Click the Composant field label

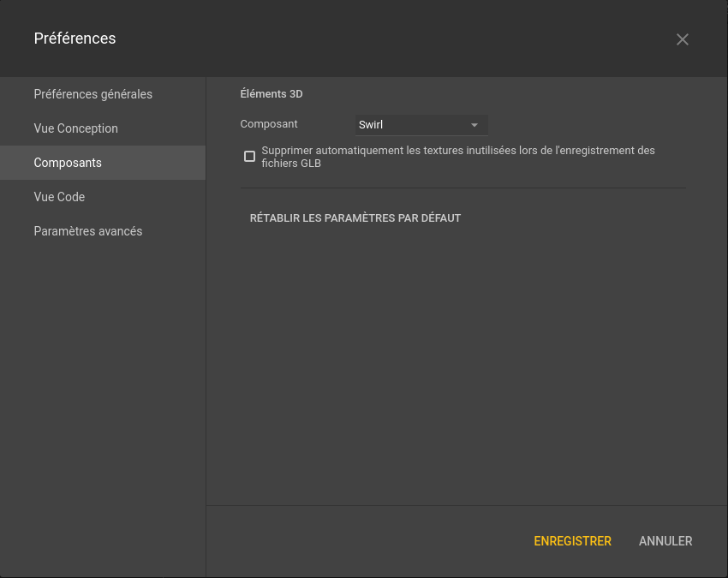269,124
